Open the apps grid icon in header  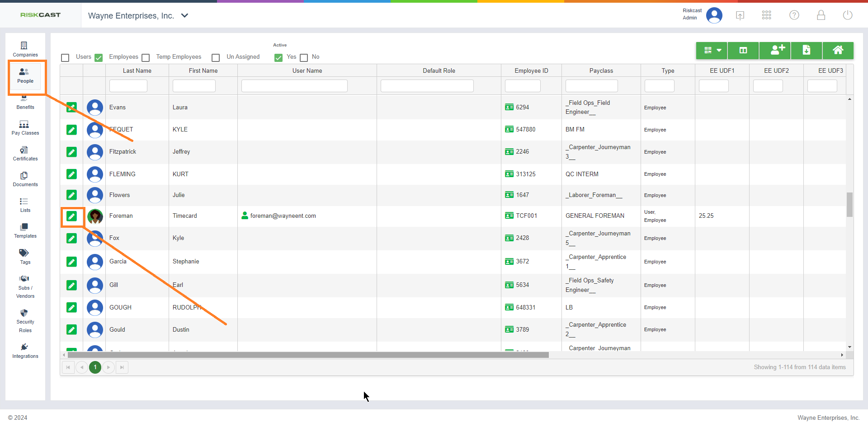pos(766,15)
